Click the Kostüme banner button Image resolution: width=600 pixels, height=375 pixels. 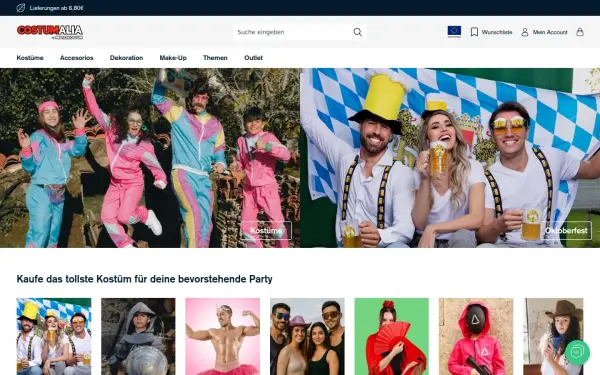(266, 230)
